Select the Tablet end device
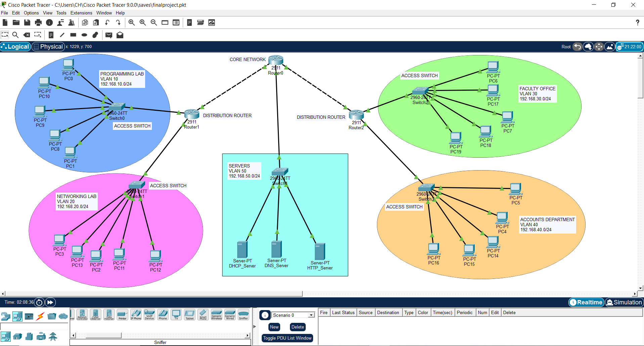Viewport: 644px width, 346px height. click(x=190, y=315)
